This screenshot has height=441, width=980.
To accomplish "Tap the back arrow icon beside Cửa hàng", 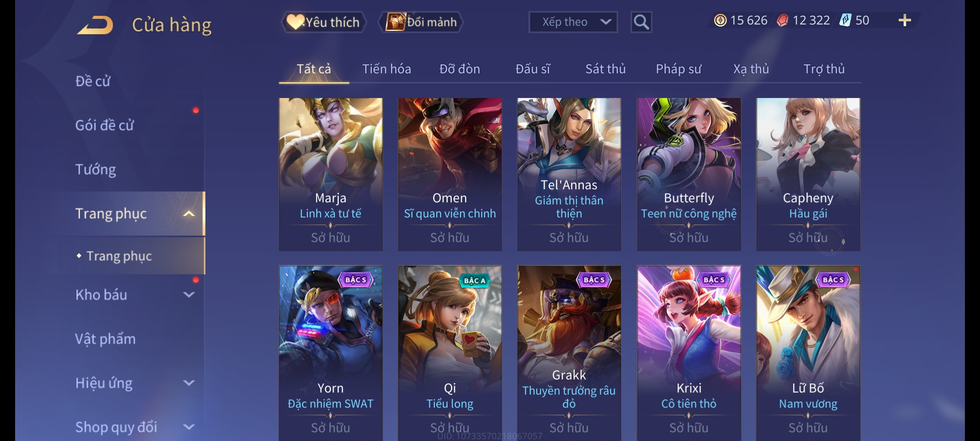I will click(95, 25).
